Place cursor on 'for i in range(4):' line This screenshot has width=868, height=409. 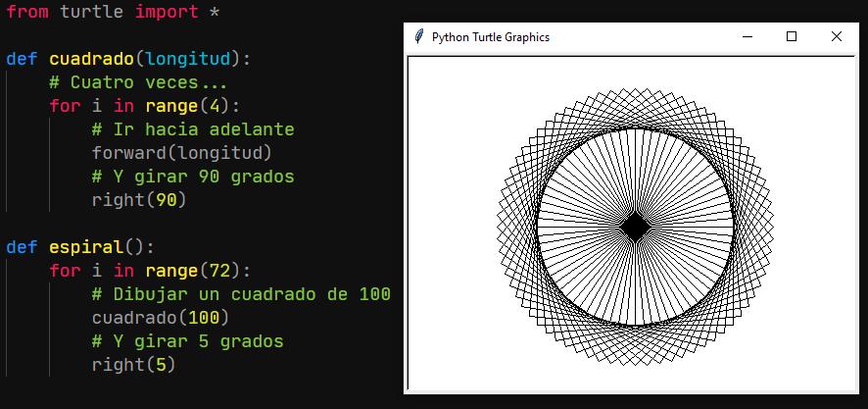tap(144, 106)
